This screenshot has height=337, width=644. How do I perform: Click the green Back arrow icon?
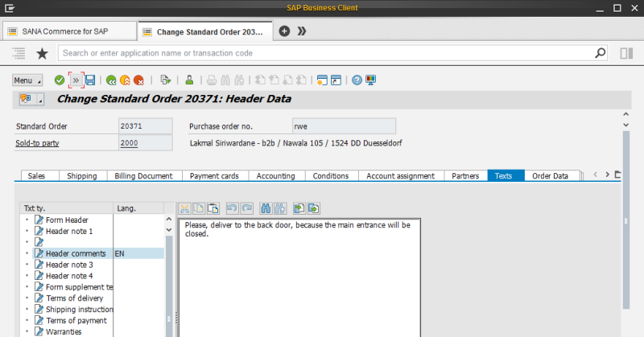tap(111, 80)
